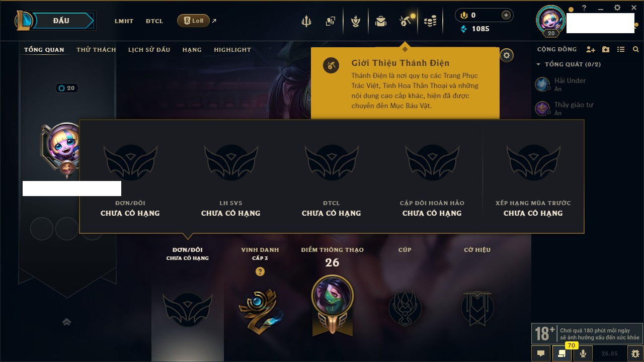Toggle the microphone voice icon
This screenshot has height=362, width=644.
(x=583, y=353)
